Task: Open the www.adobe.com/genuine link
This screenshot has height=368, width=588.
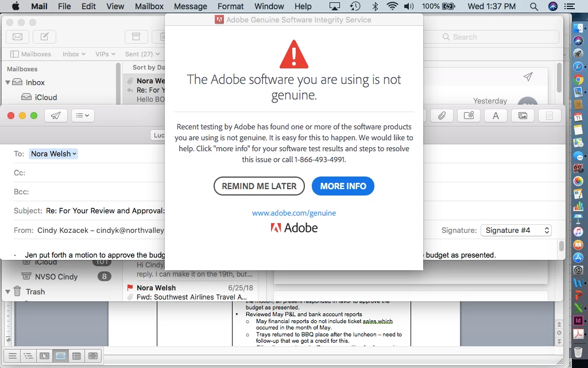Action: 294,213
